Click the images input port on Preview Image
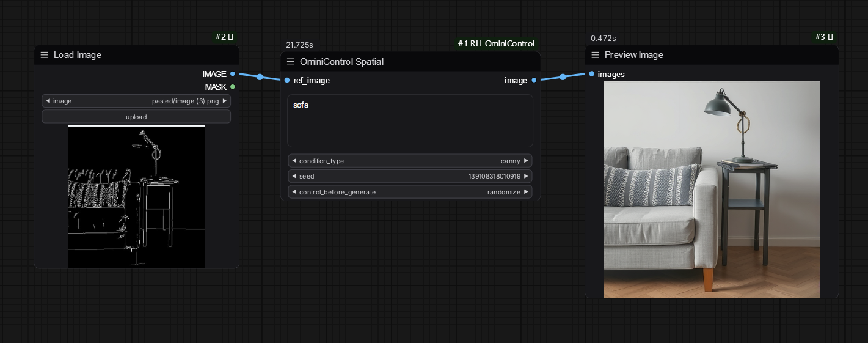This screenshot has height=343, width=868. [x=591, y=74]
